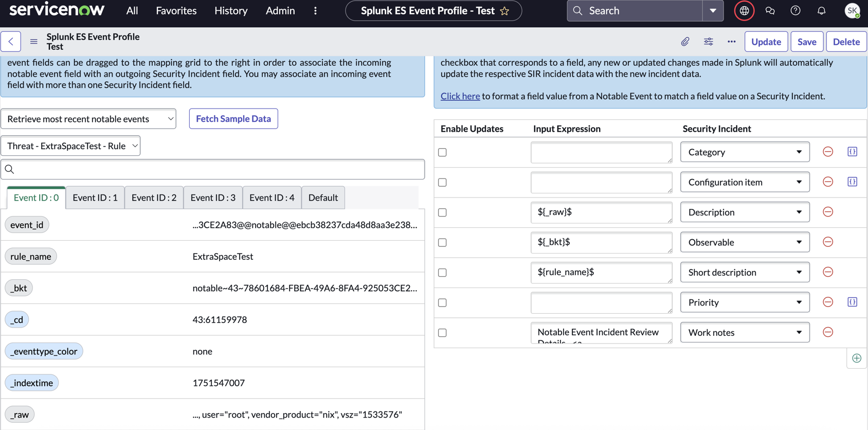Screen dimensions: 868x430
Task: Manage attachments with the paperclip icon
Action: tap(685, 42)
